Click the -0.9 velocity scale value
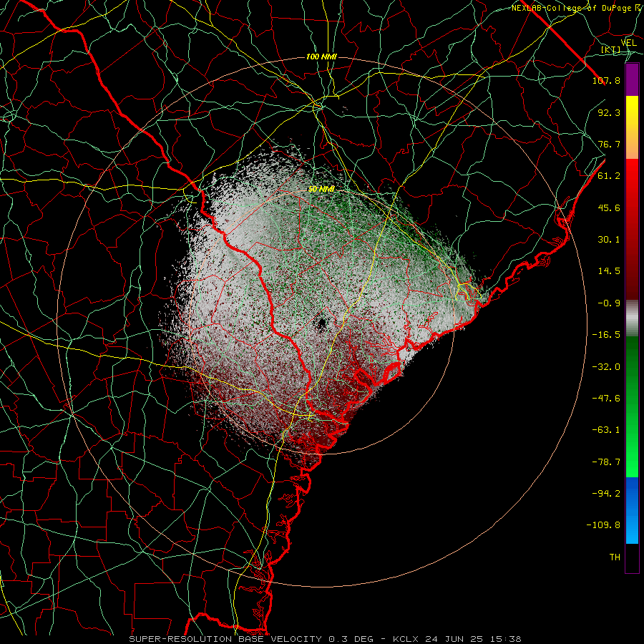This screenshot has height=644, width=644. point(609,303)
